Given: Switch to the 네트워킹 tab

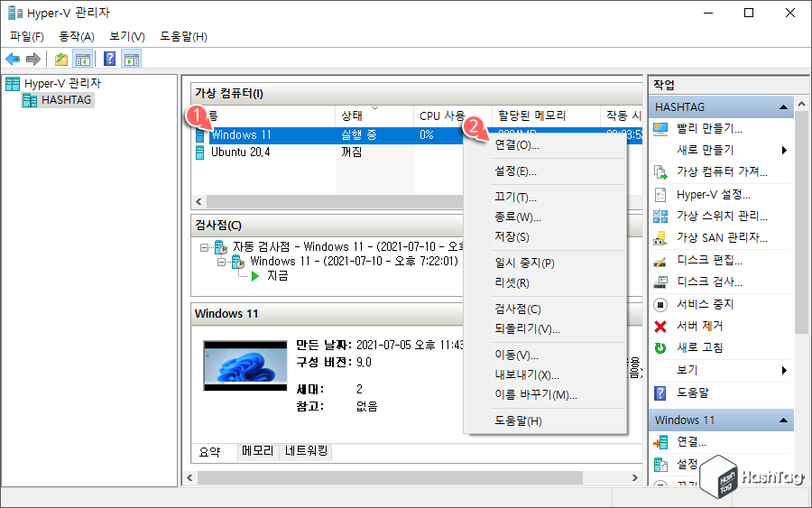Looking at the screenshot, I should pyautogui.click(x=306, y=451).
